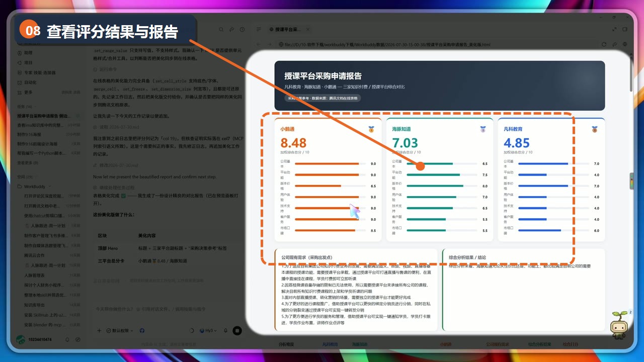This screenshot has height=362, width=644.
Task: Click the blue headset icon in the chat input
Action: click(142, 331)
